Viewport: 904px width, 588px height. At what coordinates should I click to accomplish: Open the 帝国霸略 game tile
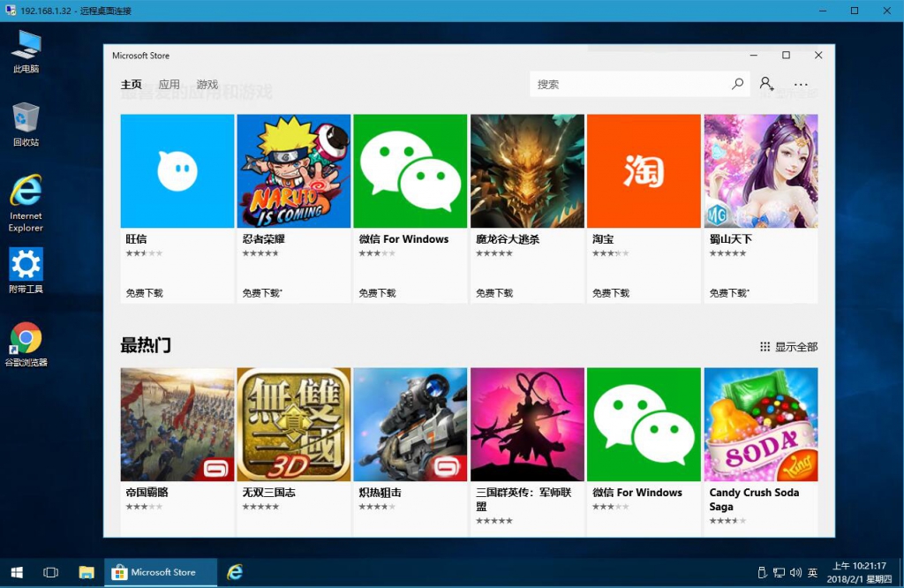click(177, 425)
